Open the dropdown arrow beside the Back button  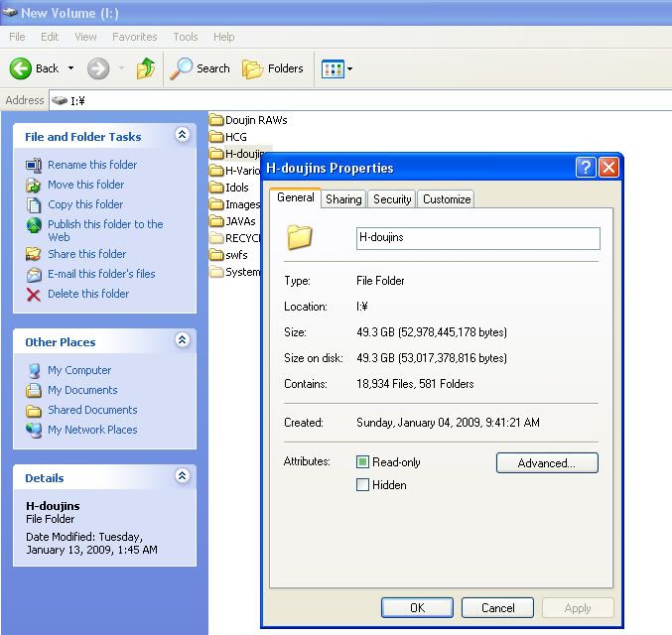pyautogui.click(x=70, y=68)
